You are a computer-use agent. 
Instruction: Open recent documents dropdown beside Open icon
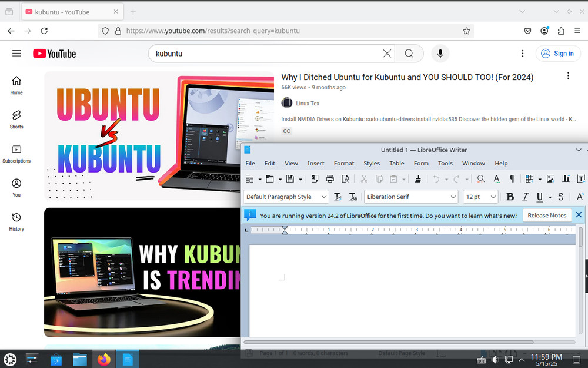point(280,180)
